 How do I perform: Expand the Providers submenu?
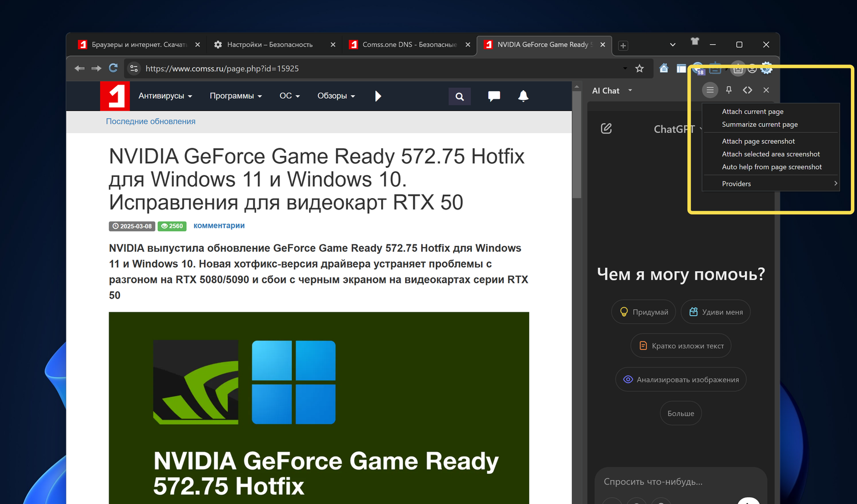(x=771, y=184)
